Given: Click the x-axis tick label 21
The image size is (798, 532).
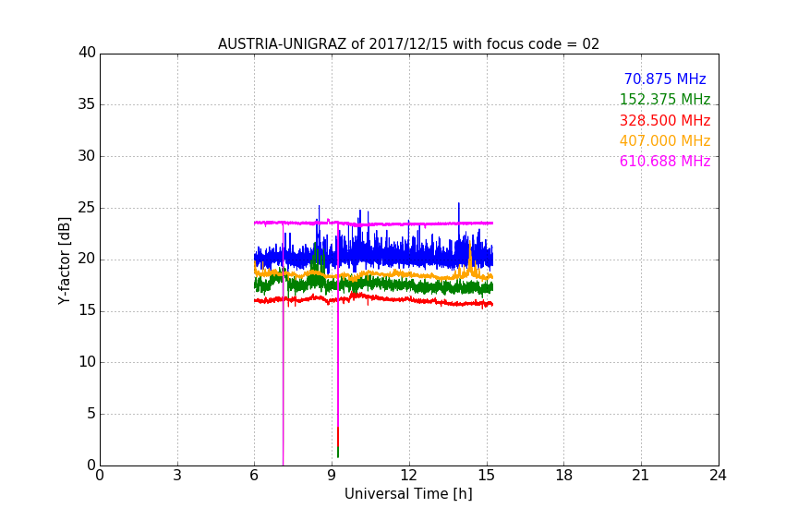Looking at the screenshot, I should (x=641, y=476).
